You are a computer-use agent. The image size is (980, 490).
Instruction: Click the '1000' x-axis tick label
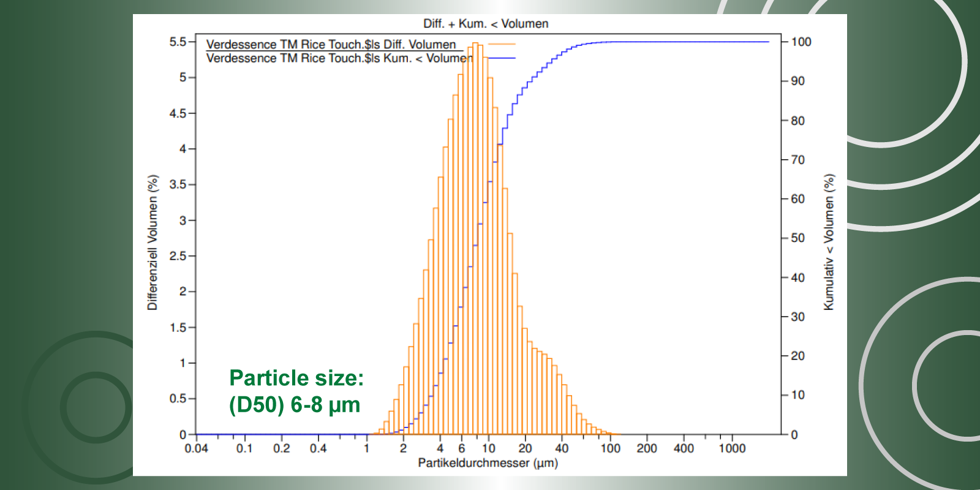point(733,448)
